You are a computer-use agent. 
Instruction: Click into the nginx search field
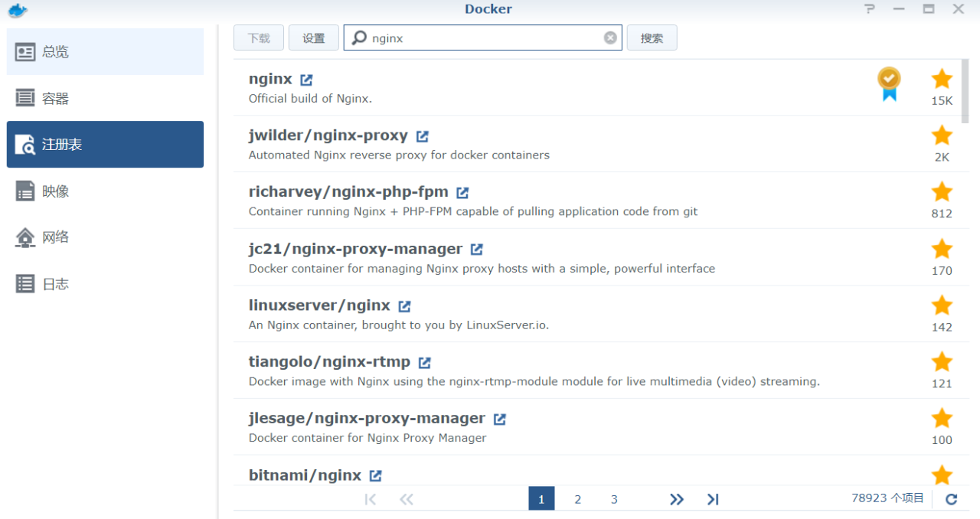pyautogui.click(x=482, y=38)
